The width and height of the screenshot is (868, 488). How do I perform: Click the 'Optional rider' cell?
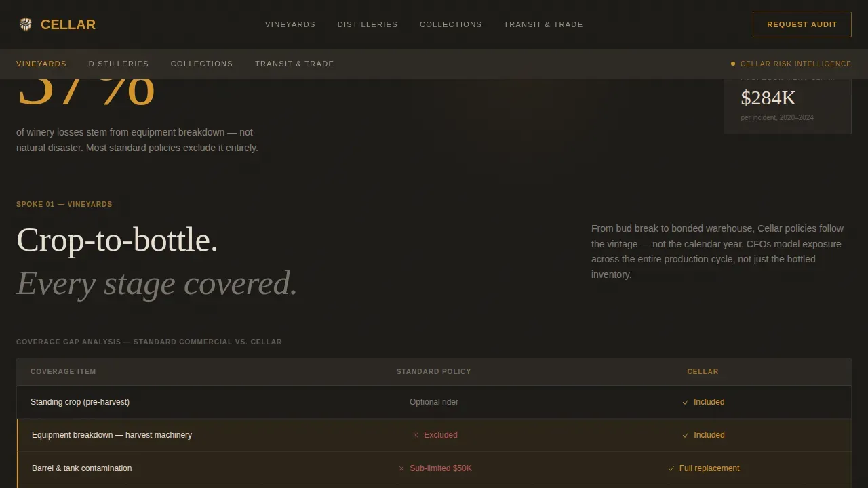pos(434,402)
